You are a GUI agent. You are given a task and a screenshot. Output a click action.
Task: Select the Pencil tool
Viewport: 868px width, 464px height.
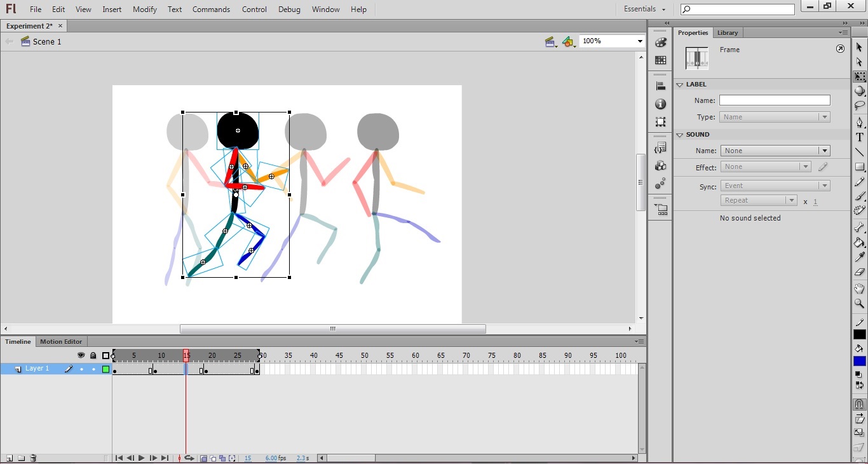(859, 182)
